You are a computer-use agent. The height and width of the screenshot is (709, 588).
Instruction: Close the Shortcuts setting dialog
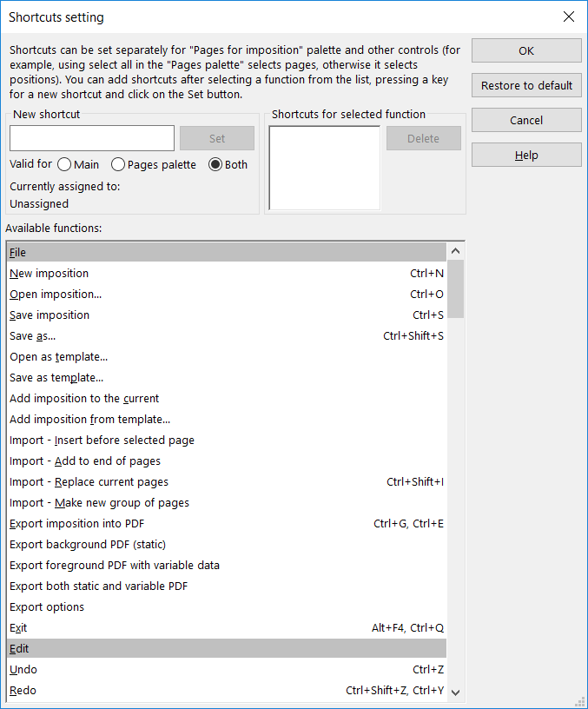click(x=568, y=17)
